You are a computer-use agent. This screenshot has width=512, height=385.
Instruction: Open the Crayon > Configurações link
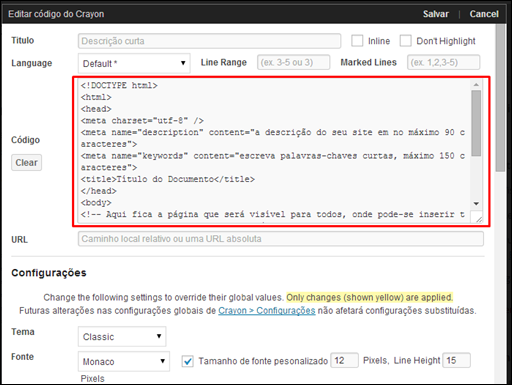[x=267, y=311]
